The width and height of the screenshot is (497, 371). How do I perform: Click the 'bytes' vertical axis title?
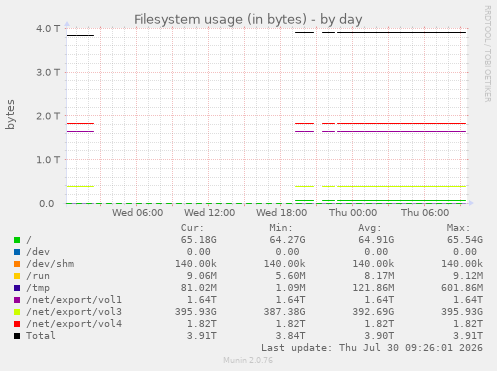pyautogui.click(x=10, y=114)
